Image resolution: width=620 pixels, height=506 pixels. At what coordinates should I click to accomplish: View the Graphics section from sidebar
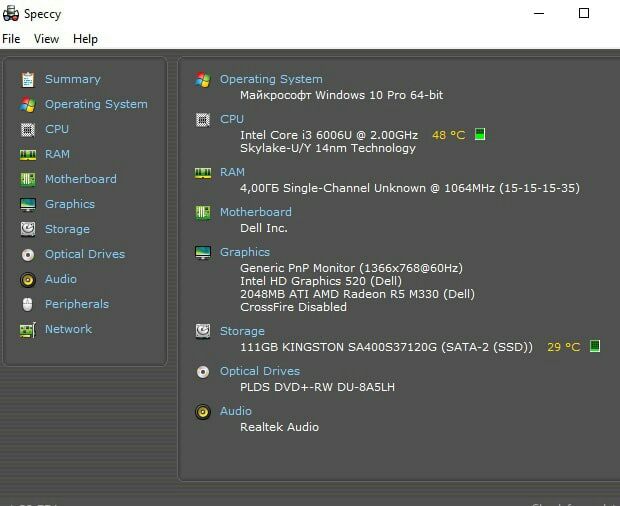click(70, 204)
